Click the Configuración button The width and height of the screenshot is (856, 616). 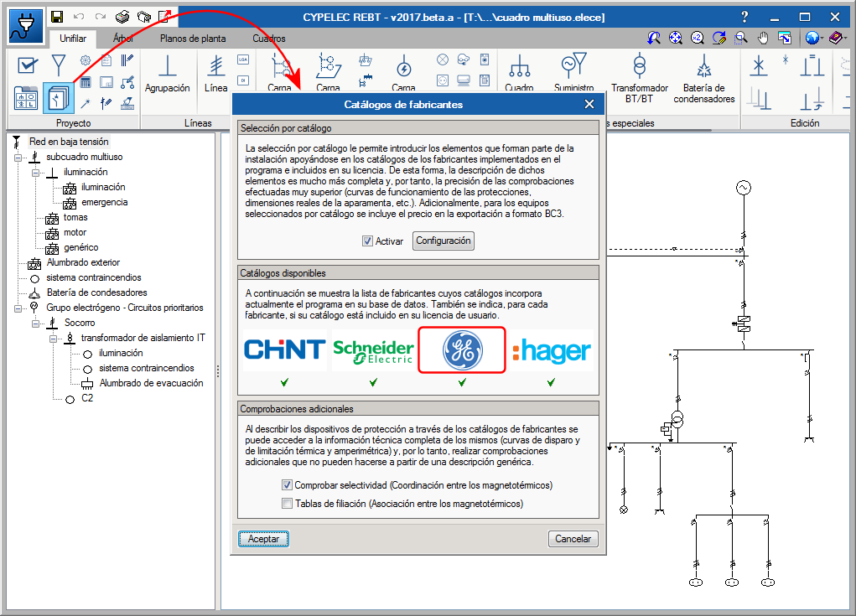click(444, 241)
